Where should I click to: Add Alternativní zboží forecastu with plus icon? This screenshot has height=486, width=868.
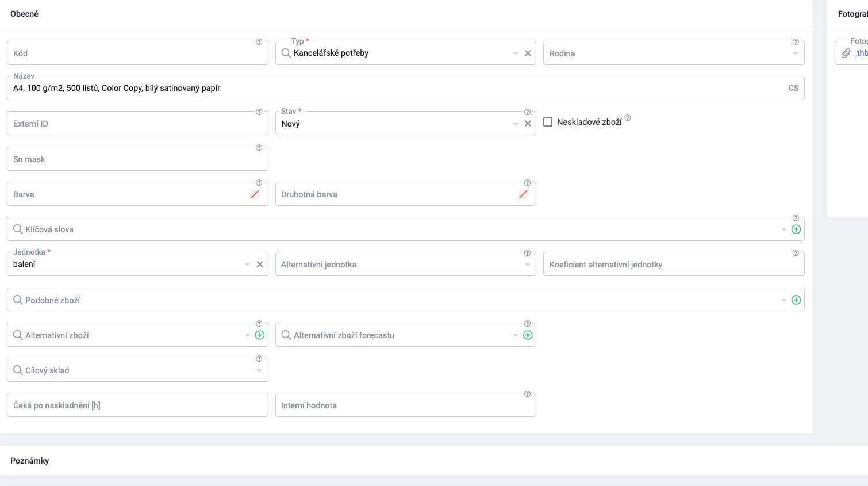[x=528, y=335]
